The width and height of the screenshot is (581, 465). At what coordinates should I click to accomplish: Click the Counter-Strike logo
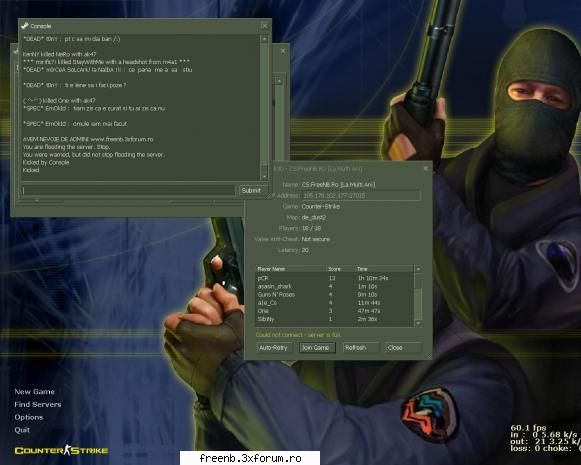point(61,451)
